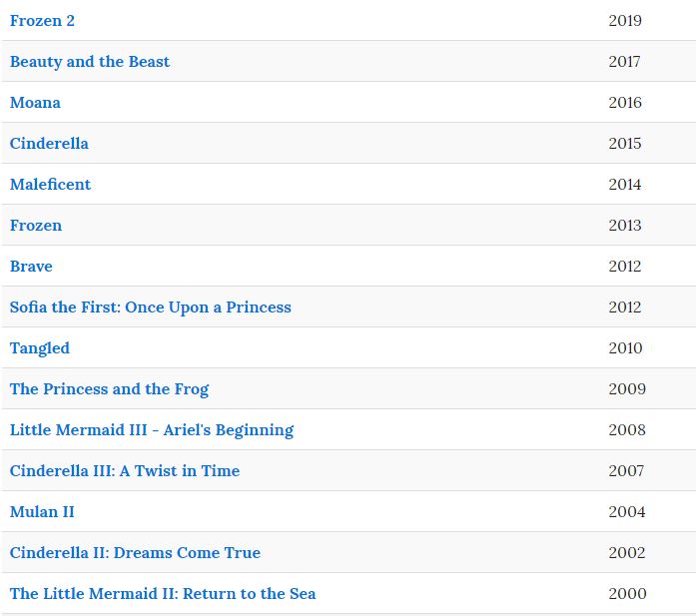Open the Frozen 2 link
The height and width of the screenshot is (616, 696).
[42, 21]
